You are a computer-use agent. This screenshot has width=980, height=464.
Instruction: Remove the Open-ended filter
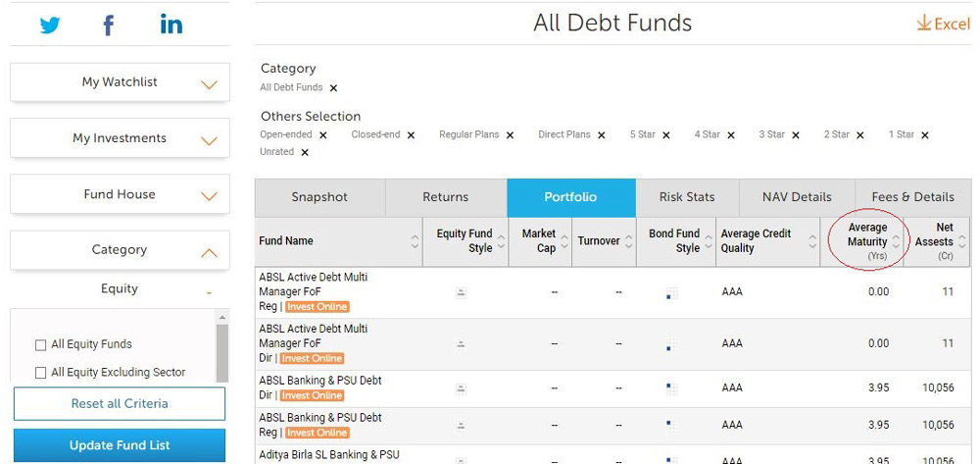[x=323, y=135]
